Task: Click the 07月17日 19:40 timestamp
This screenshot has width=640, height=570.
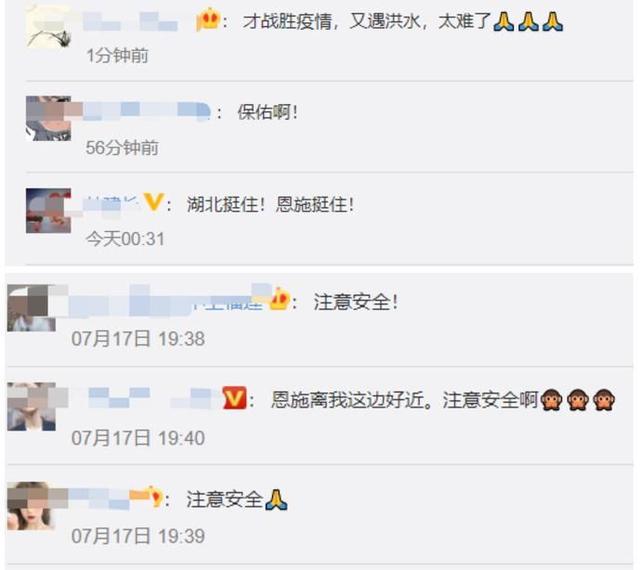Action: (x=138, y=438)
